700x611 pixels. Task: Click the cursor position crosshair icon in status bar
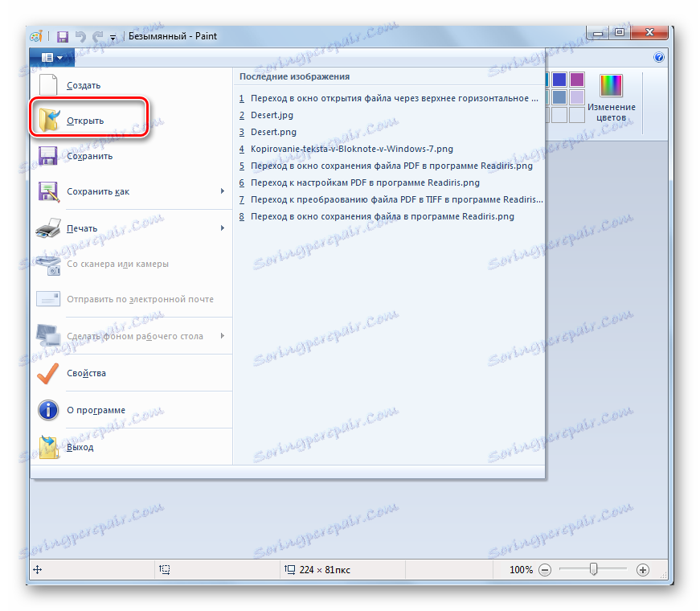pyautogui.click(x=38, y=569)
